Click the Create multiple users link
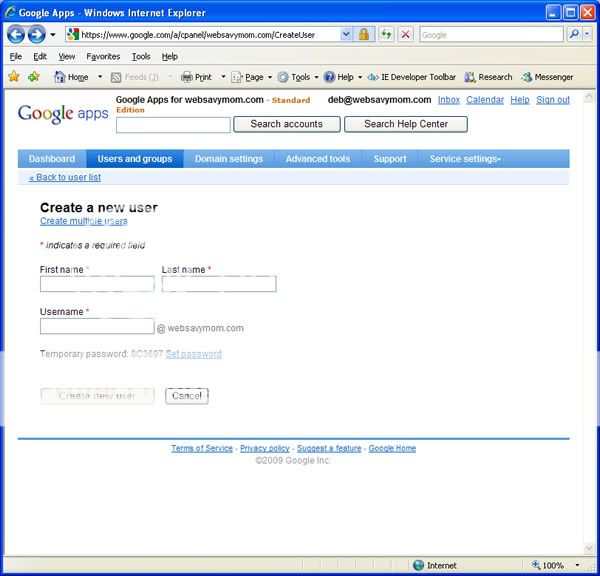The width and height of the screenshot is (600, 576). click(84, 221)
